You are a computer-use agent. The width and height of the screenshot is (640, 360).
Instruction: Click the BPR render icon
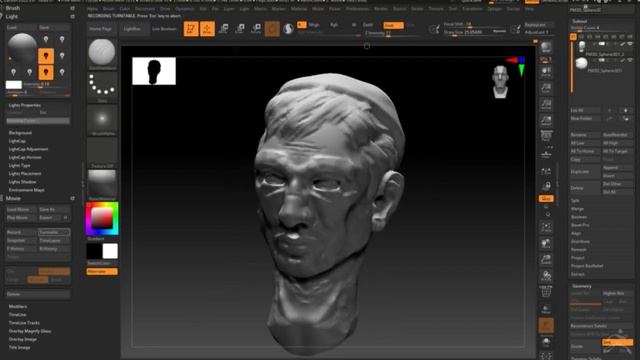tap(546, 47)
